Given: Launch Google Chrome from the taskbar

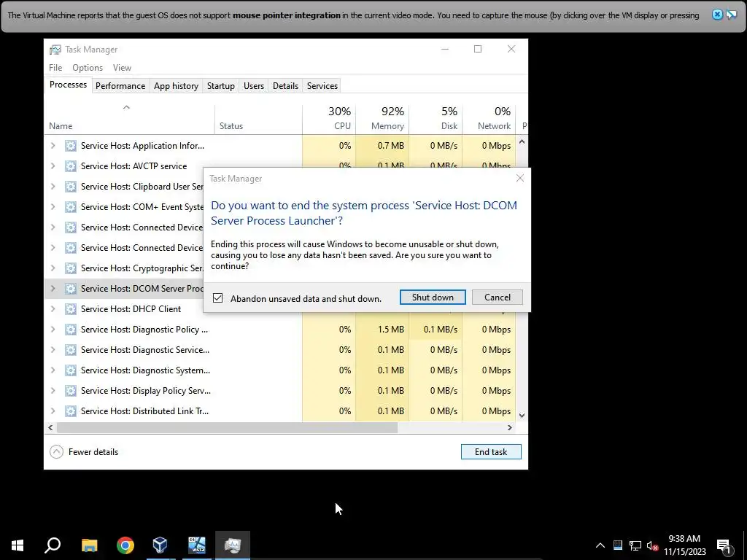Looking at the screenshot, I should 125,545.
